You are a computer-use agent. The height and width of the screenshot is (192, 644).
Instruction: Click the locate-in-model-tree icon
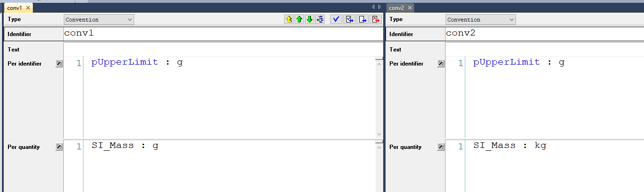click(x=320, y=19)
